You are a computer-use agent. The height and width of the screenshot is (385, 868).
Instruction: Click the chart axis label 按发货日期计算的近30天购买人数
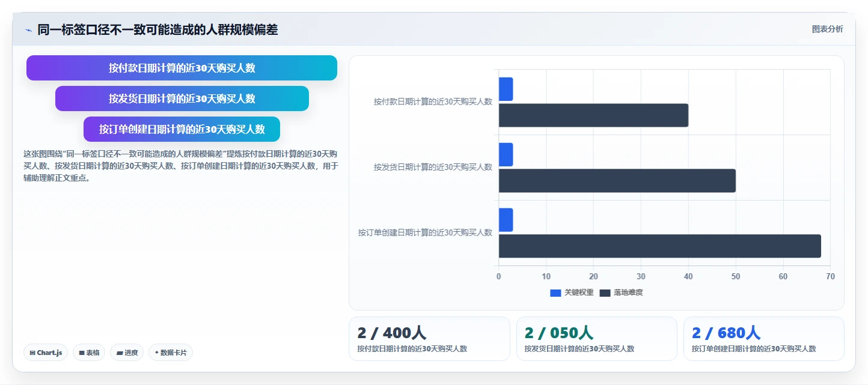433,167
